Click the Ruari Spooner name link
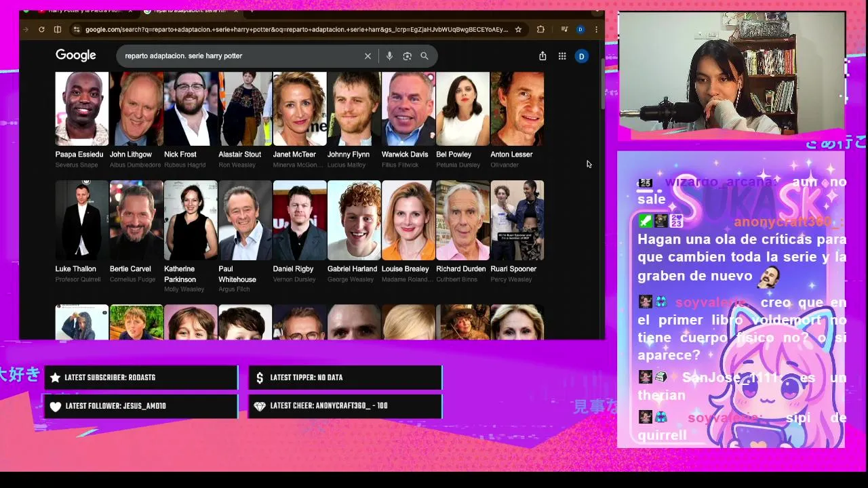868x488 pixels. 513,269
